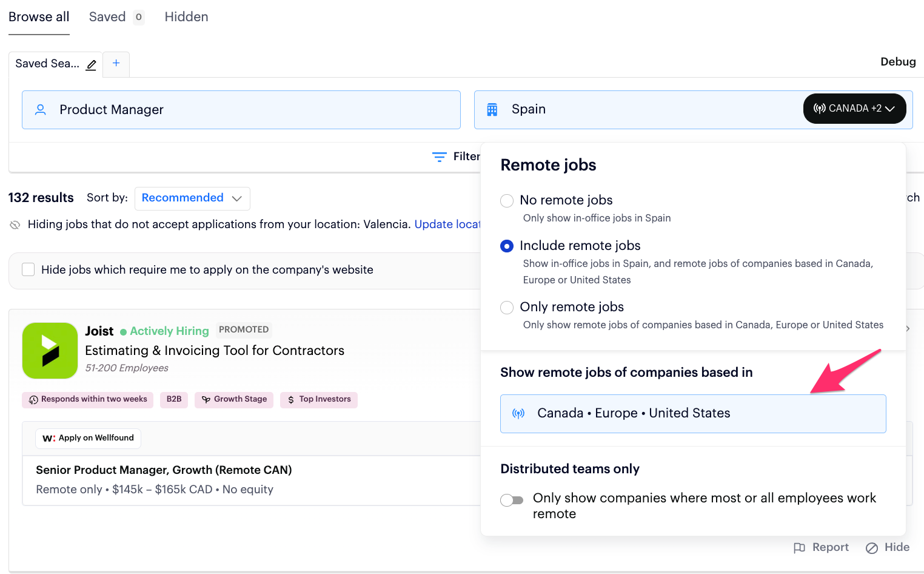Click the Report flag icon
The height and width of the screenshot is (574, 924).
coord(799,547)
